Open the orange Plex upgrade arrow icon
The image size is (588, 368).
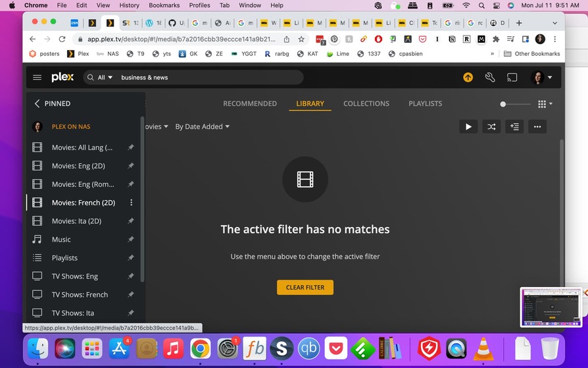[468, 78]
